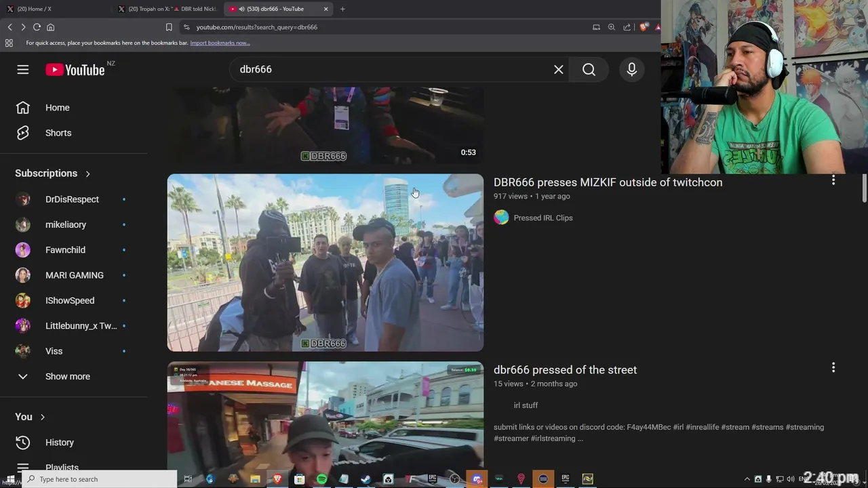Bookmark this page with the bookmark icon

pyautogui.click(x=169, y=27)
